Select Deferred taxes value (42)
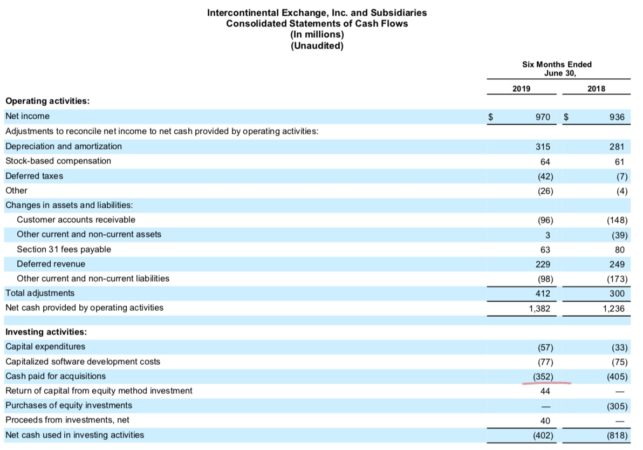This screenshot has height=450, width=643. (x=545, y=177)
